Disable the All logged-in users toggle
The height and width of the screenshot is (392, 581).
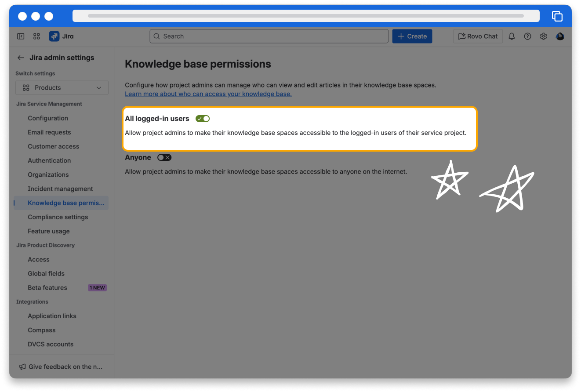[x=203, y=119]
